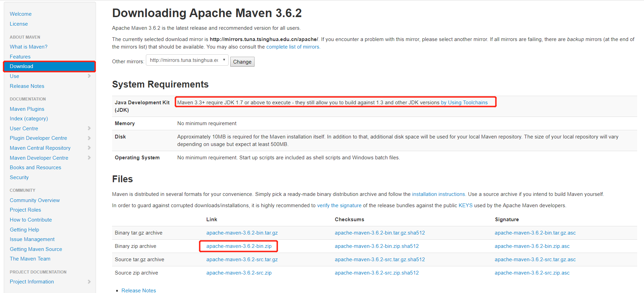This screenshot has height=293, width=644.
Task: Select the 'Files' section heading
Action: click(122, 179)
